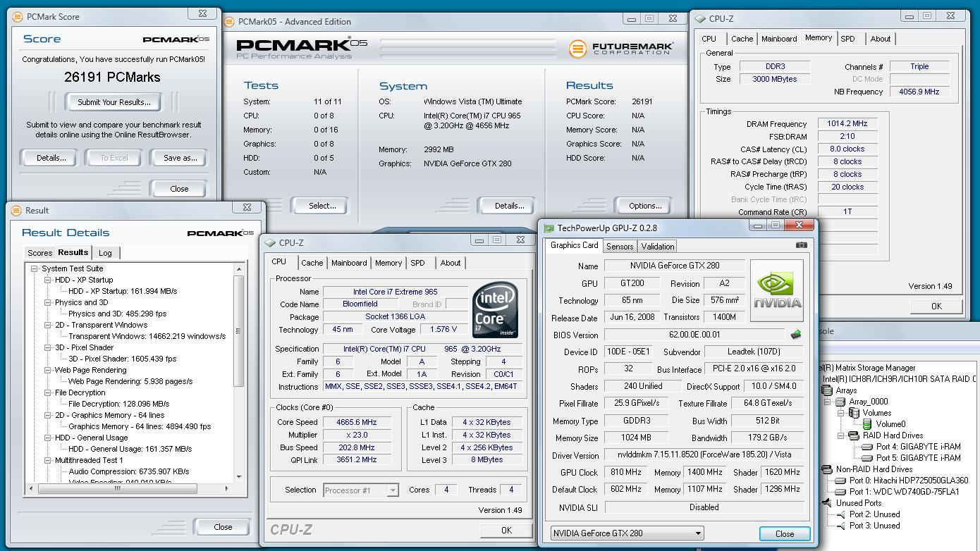980x551 pixels.
Task: Click the NVIDIA logo in GPU-Z
Action: (x=777, y=291)
